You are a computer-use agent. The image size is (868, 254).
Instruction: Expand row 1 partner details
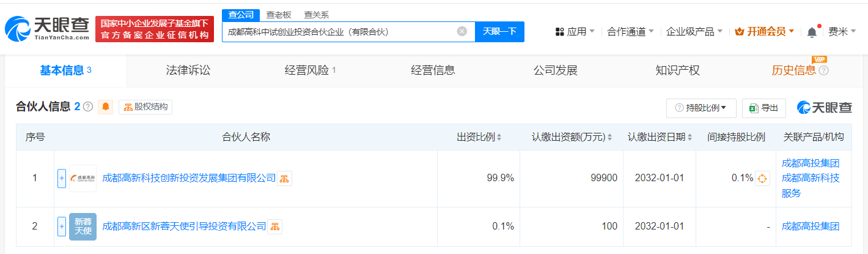[61, 179]
